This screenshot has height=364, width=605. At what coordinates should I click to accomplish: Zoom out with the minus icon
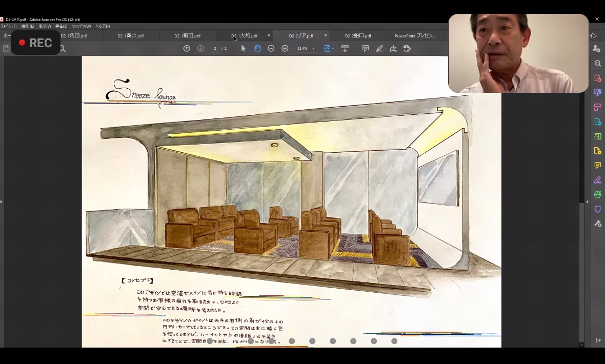(x=271, y=48)
